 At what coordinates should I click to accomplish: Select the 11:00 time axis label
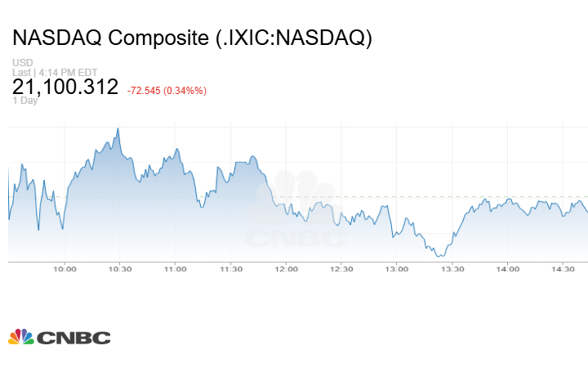(176, 269)
